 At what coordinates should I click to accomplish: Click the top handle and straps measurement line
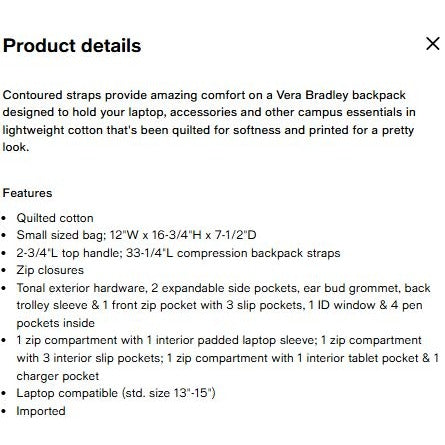(x=178, y=253)
